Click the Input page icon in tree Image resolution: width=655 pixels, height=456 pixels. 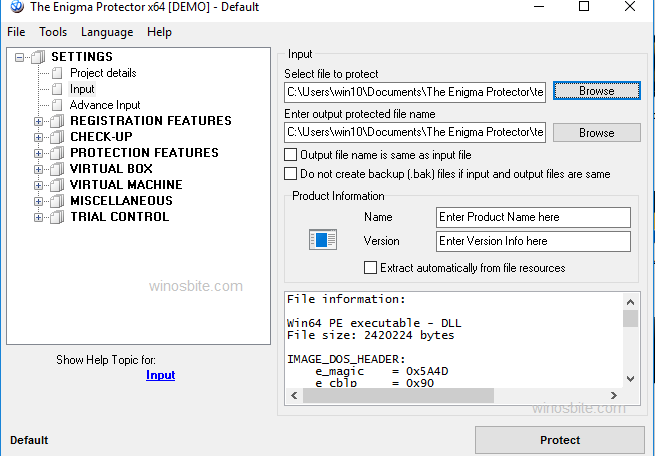pos(57,89)
